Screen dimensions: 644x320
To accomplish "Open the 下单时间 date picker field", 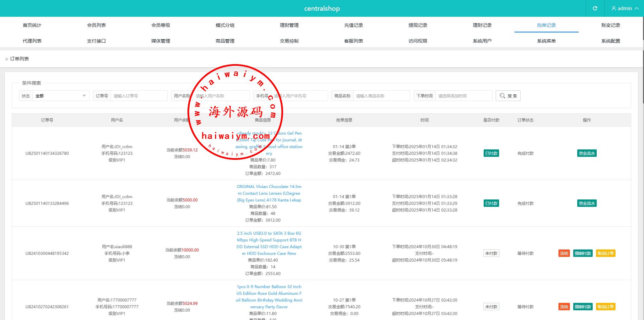I will tap(463, 96).
